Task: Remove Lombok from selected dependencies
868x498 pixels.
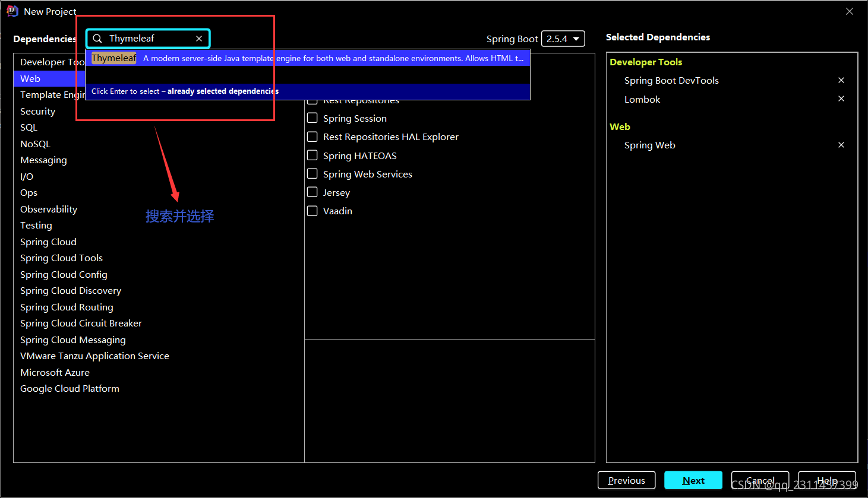Action: 841,99
